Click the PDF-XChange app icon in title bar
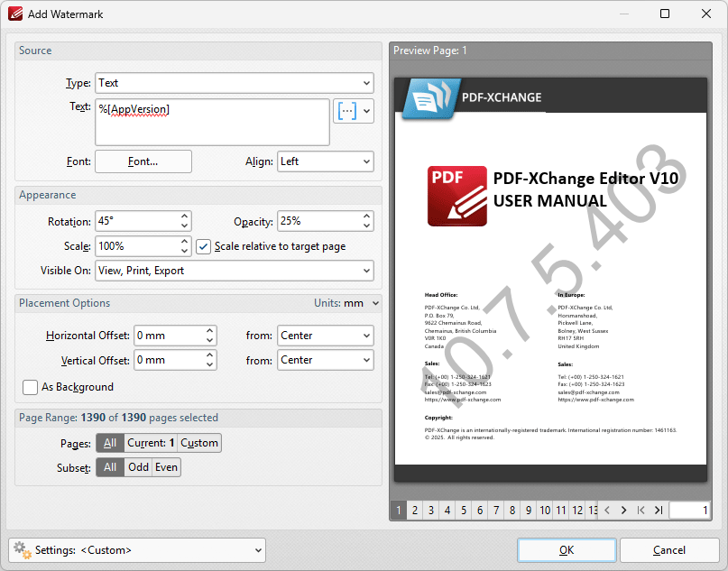The image size is (728, 571). point(14,14)
